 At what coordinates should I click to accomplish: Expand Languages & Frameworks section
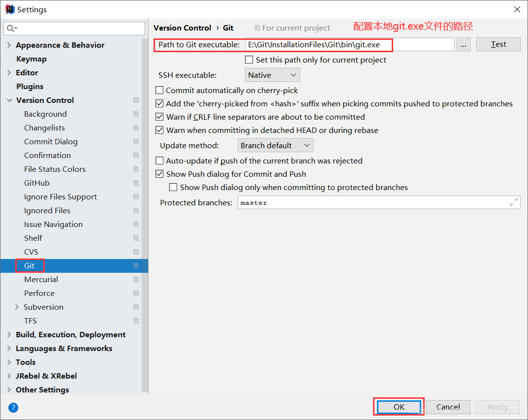[9, 349]
